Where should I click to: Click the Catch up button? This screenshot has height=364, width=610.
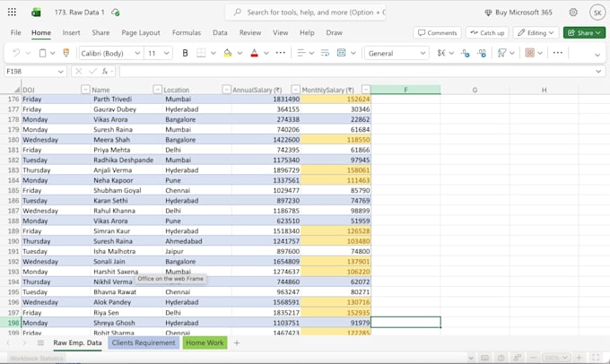point(487,32)
